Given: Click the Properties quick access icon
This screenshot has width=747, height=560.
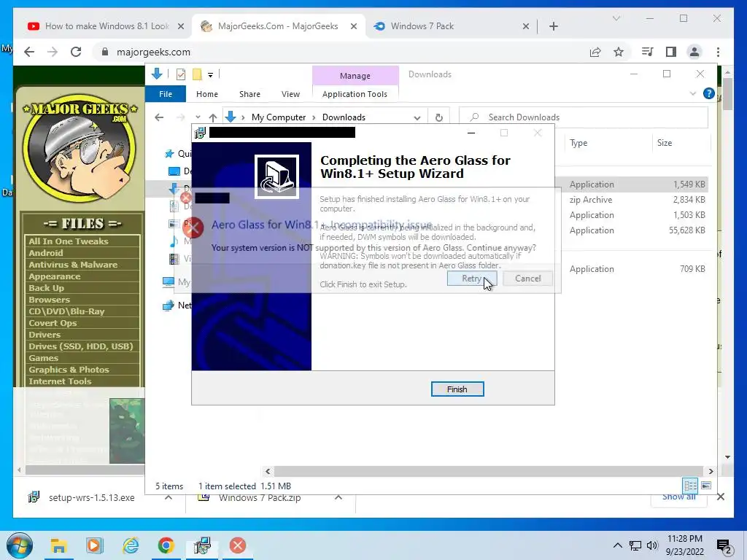Looking at the screenshot, I should pyautogui.click(x=181, y=74).
